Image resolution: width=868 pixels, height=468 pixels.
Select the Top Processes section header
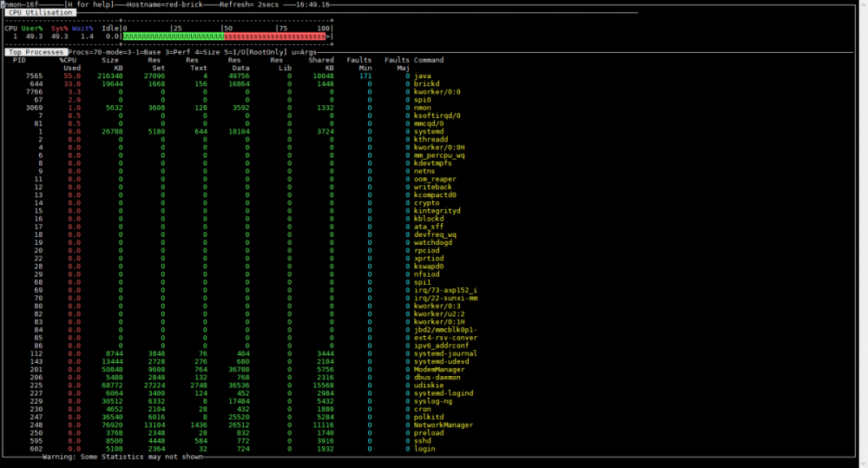pos(36,52)
